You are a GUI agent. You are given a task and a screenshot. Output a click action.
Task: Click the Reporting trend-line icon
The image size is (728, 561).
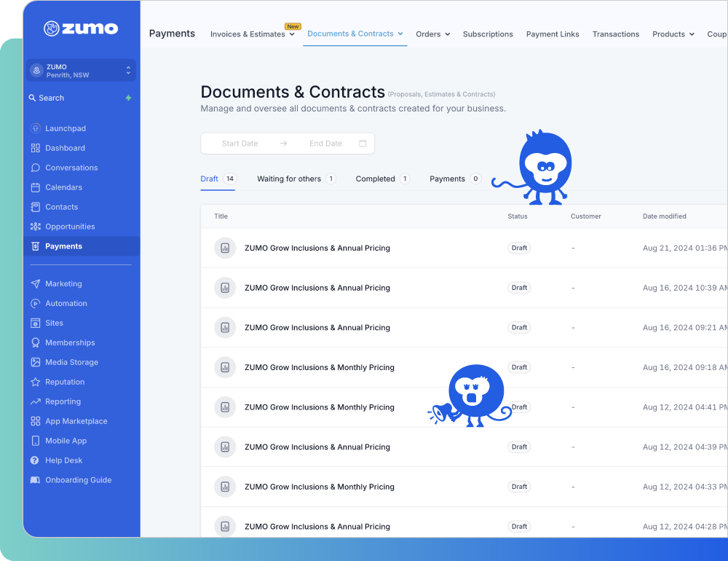(35, 401)
